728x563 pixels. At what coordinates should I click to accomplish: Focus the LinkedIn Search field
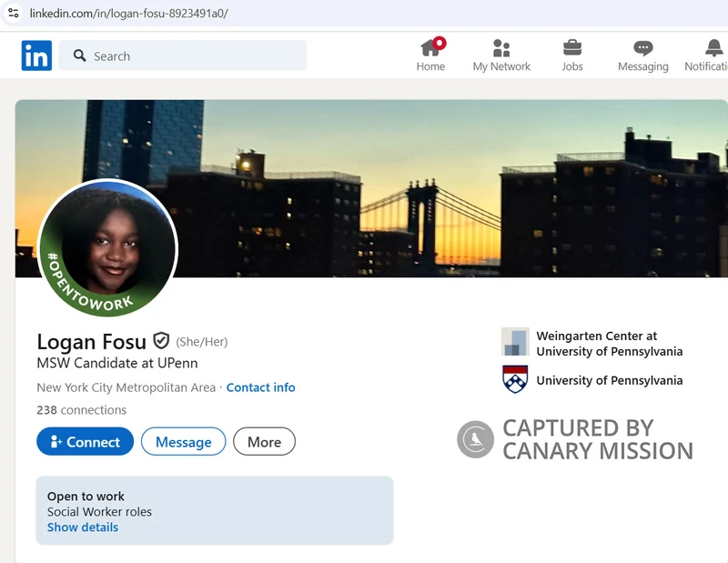[183, 55]
